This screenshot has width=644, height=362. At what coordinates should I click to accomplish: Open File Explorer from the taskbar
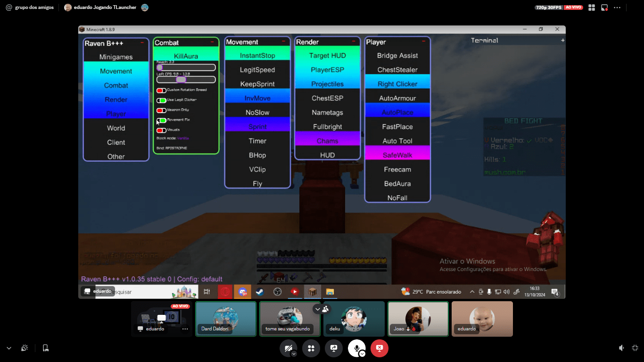(330, 292)
